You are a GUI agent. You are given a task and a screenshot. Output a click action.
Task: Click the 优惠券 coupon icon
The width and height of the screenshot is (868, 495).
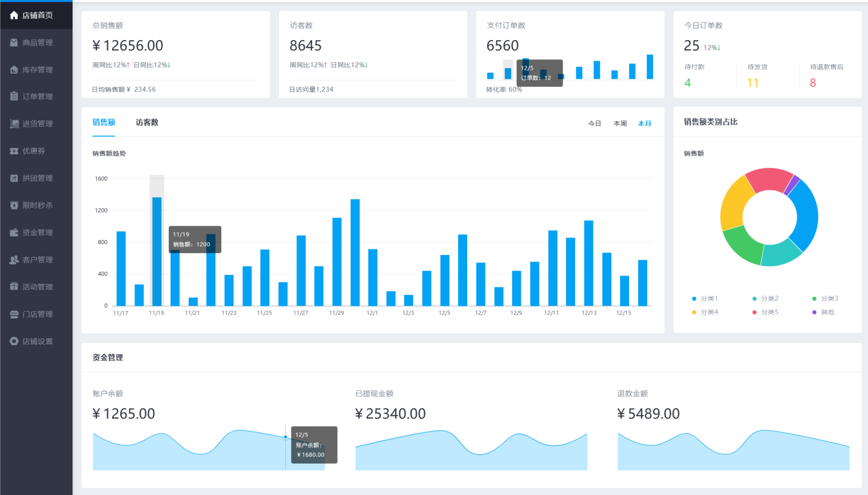[x=14, y=151]
